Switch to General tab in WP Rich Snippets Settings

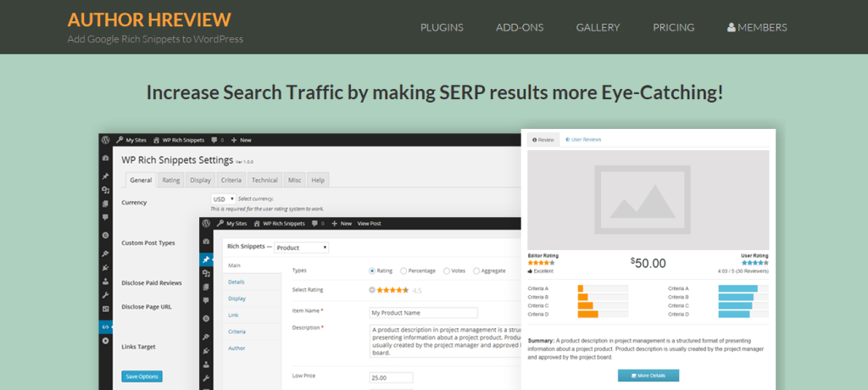[x=141, y=180]
